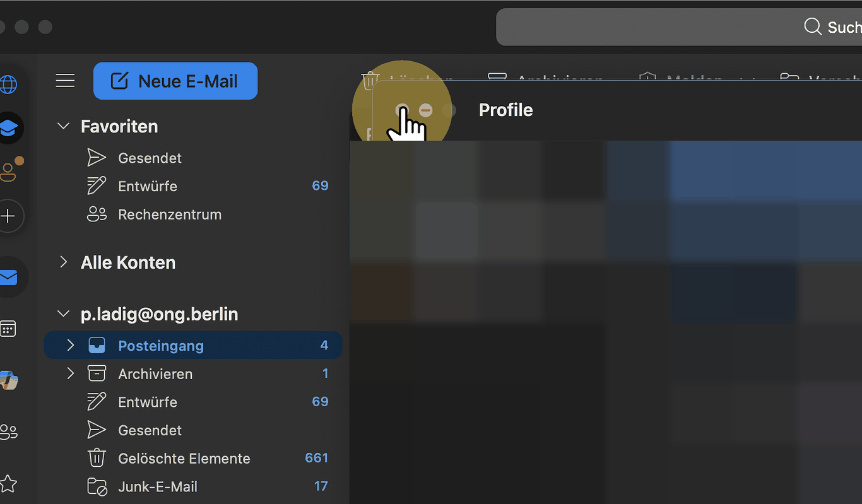This screenshot has width=862, height=504.
Task: Open the beige and blue app icon in navigation rail
Action: pos(8,380)
